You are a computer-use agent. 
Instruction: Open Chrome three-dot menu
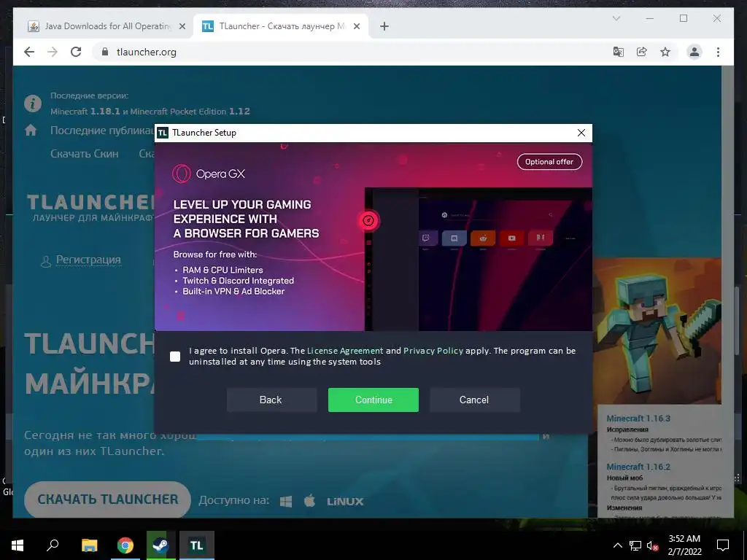(718, 52)
